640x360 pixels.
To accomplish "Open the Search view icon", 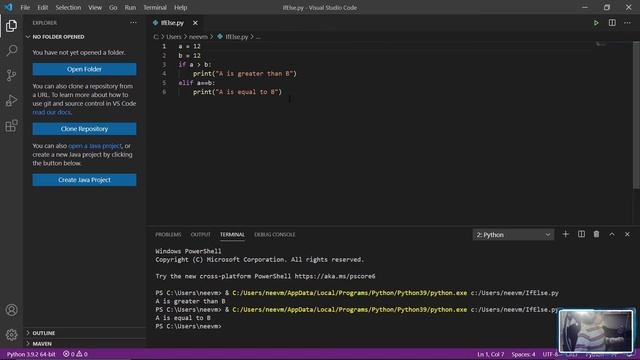I will pos(11,51).
